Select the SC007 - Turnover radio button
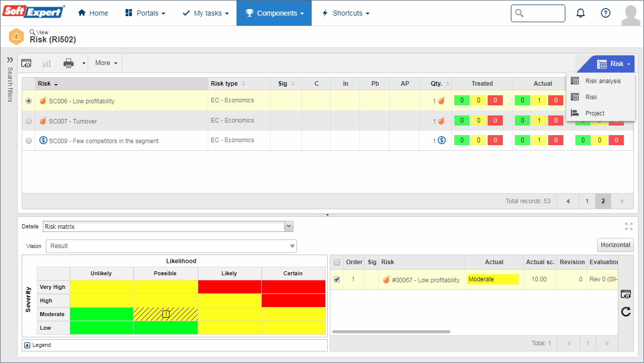The width and height of the screenshot is (644, 363). tap(29, 121)
